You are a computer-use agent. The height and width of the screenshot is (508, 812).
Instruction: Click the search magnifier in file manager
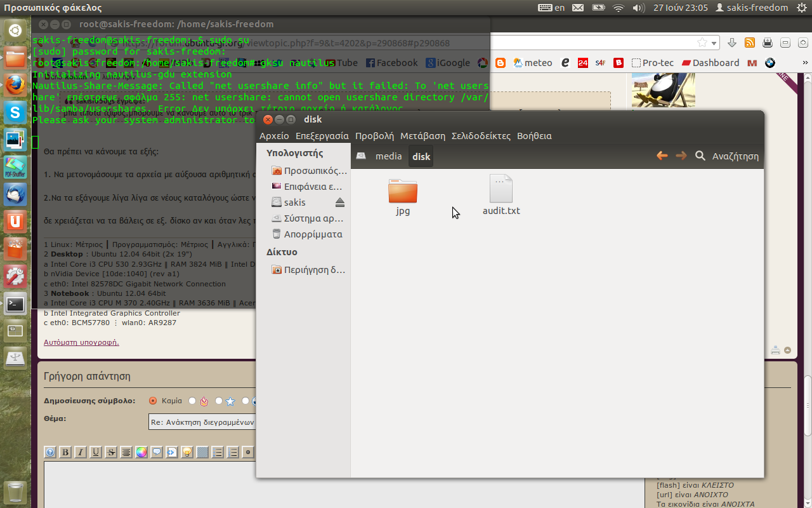[700, 156]
